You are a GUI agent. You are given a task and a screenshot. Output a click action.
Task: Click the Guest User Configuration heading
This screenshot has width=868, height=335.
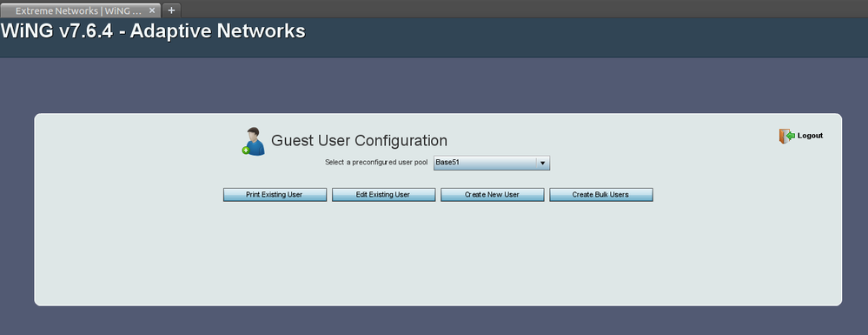(x=359, y=140)
